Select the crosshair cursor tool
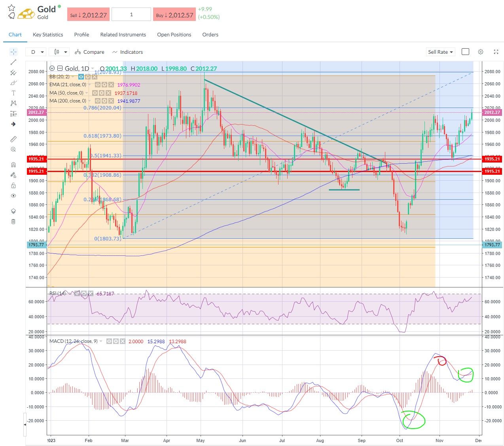Image resolution: width=504 pixels, height=446 pixels. click(13, 52)
